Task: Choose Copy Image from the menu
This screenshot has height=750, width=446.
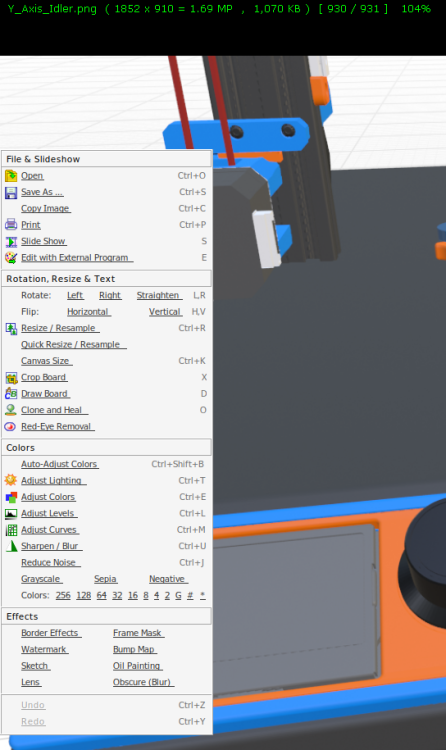Action: point(45,209)
